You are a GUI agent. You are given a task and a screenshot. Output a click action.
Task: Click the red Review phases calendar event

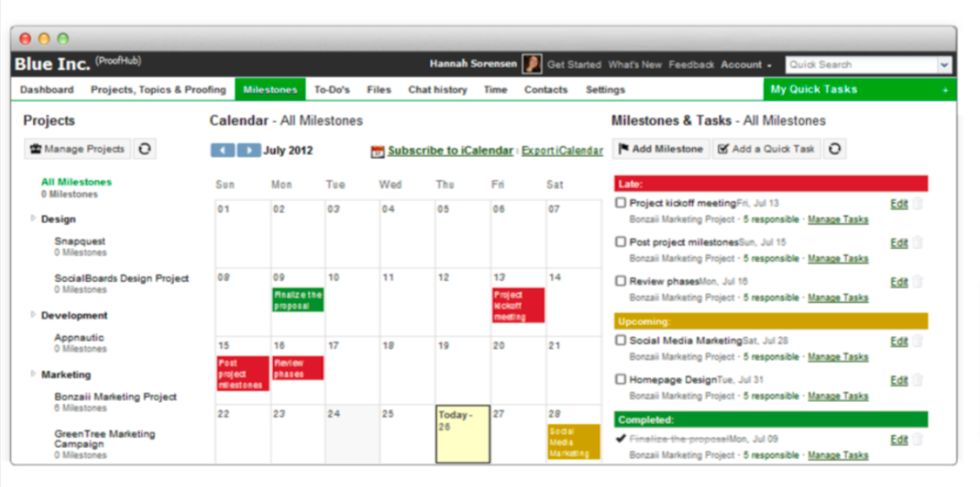coord(298,368)
